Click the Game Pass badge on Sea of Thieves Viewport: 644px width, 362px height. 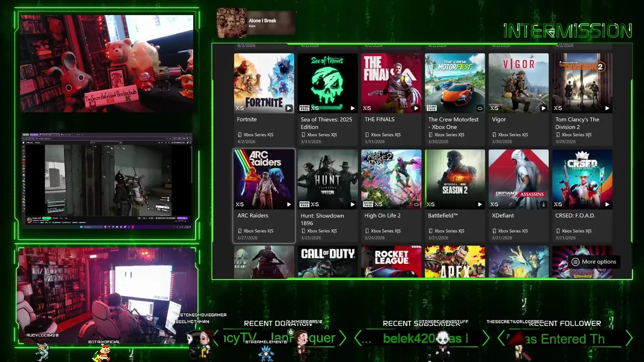(x=304, y=108)
